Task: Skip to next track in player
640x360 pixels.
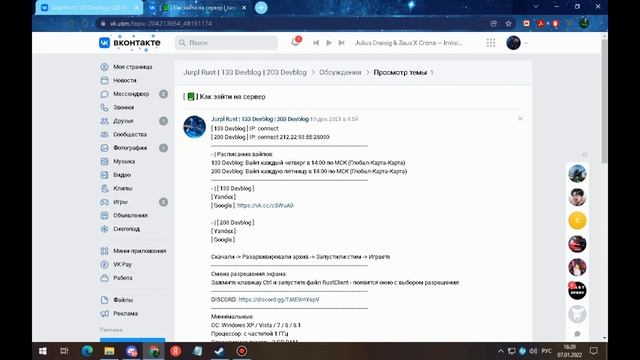Action: tap(342, 43)
